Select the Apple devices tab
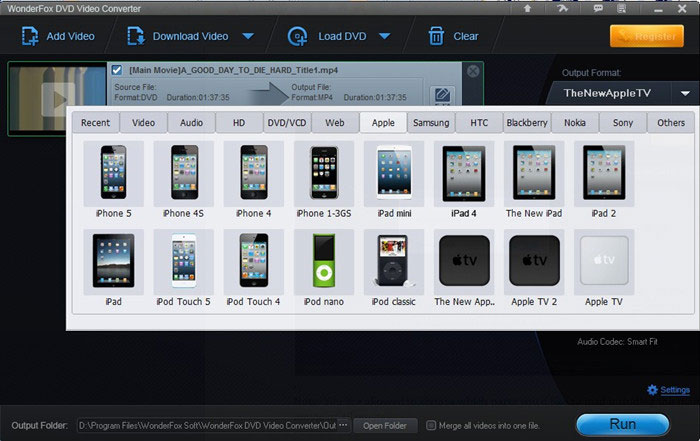Screen dimensions: 700x441 [x=383, y=123]
